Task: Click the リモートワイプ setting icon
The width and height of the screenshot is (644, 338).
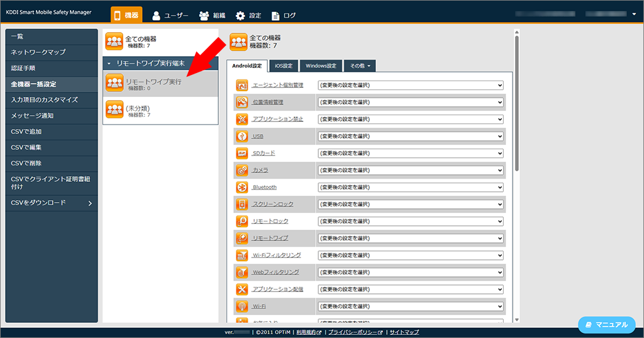Action: coord(242,238)
